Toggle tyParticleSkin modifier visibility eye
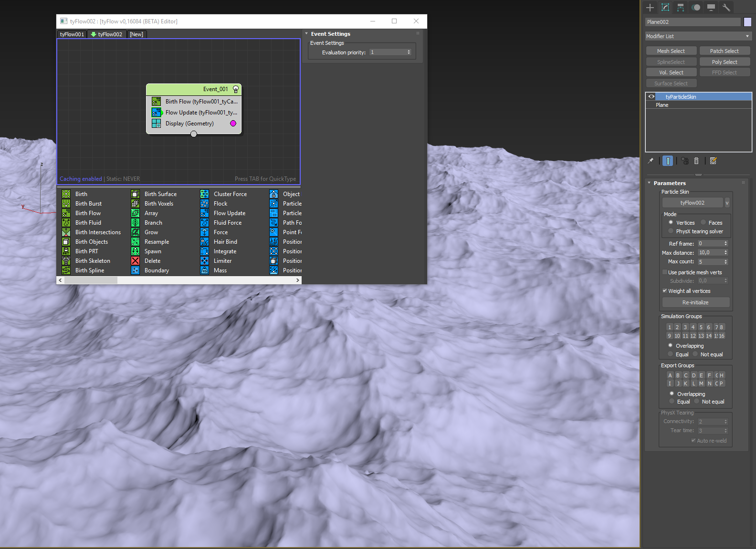 click(x=651, y=97)
